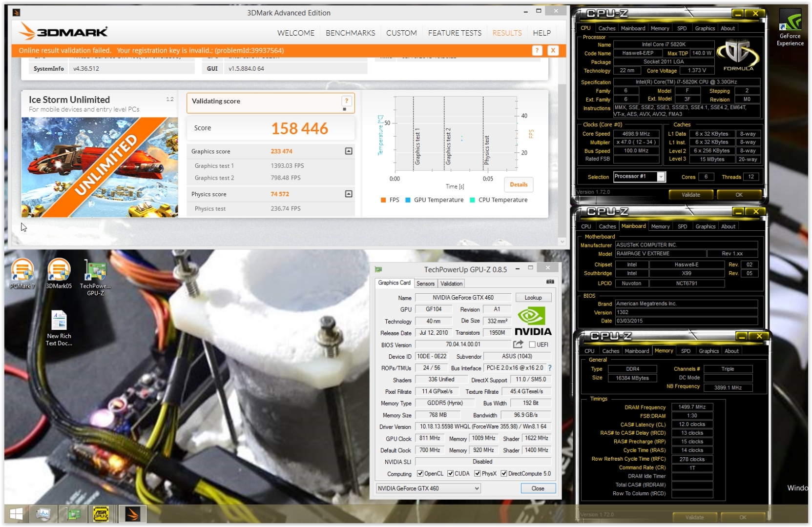The width and height of the screenshot is (812, 527).
Task: Open GeForce Experience desktop icon
Action: [x=790, y=28]
